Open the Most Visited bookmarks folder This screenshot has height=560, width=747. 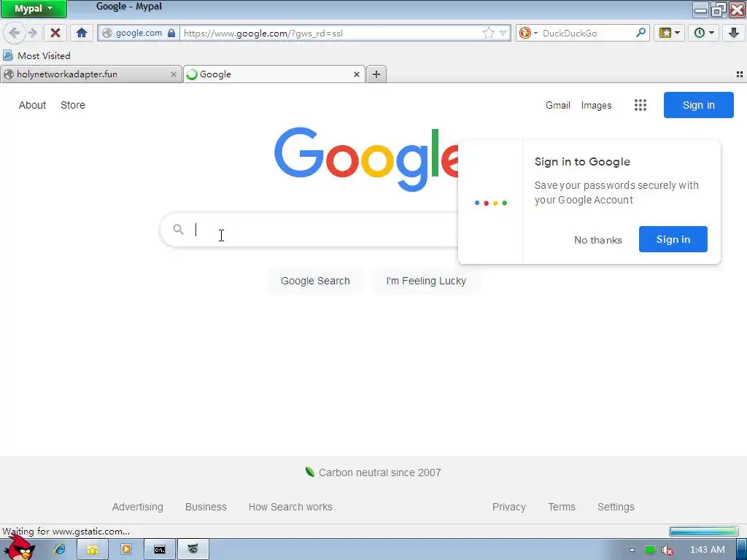tap(36, 55)
